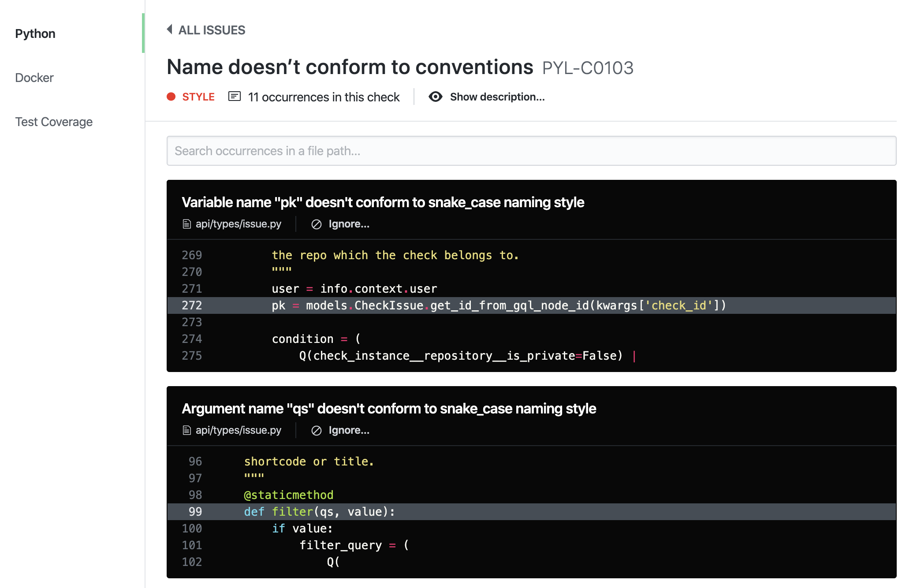Go back to ALL ISSUES
Image resolution: width=917 pixels, height=588 pixels.
tap(212, 30)
